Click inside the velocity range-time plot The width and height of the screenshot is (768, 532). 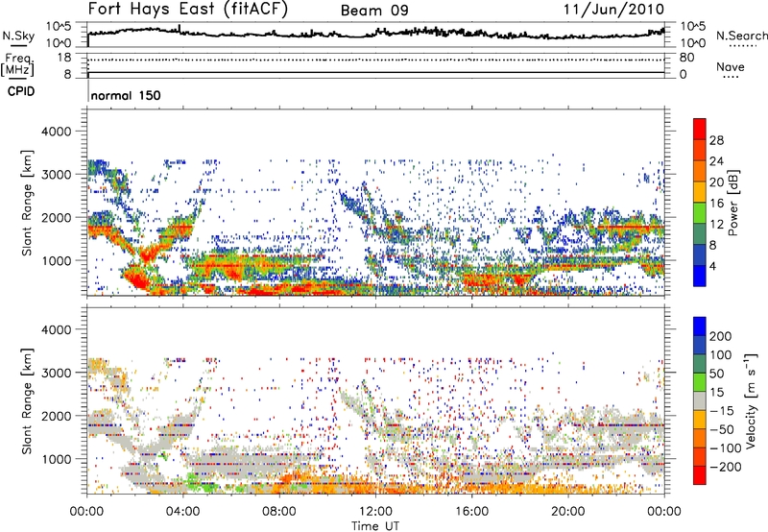coord(375,400)
